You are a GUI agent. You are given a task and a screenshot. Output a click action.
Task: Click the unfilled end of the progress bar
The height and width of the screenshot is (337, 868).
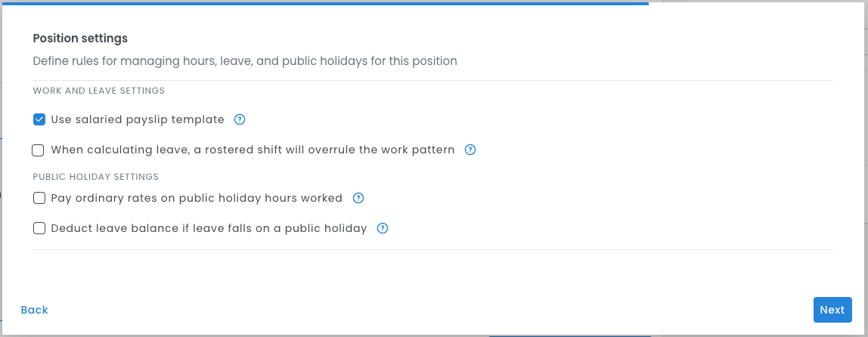(756, 3)
